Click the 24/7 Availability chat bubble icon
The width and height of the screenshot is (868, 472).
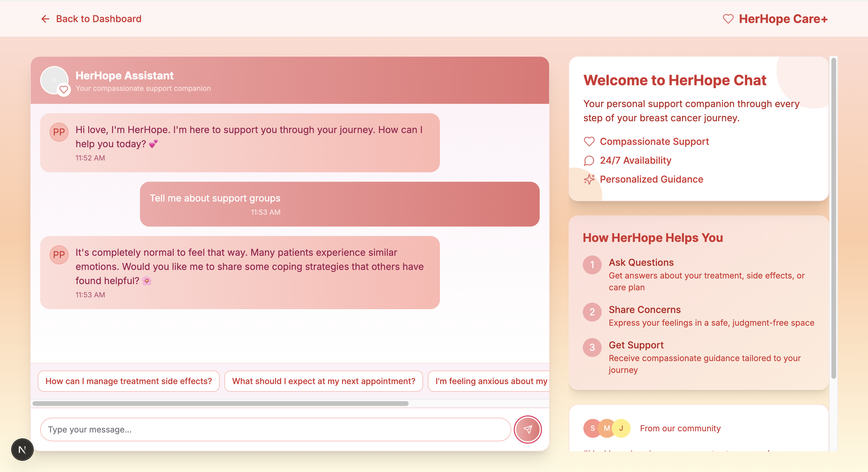click(x=589, y=160)
